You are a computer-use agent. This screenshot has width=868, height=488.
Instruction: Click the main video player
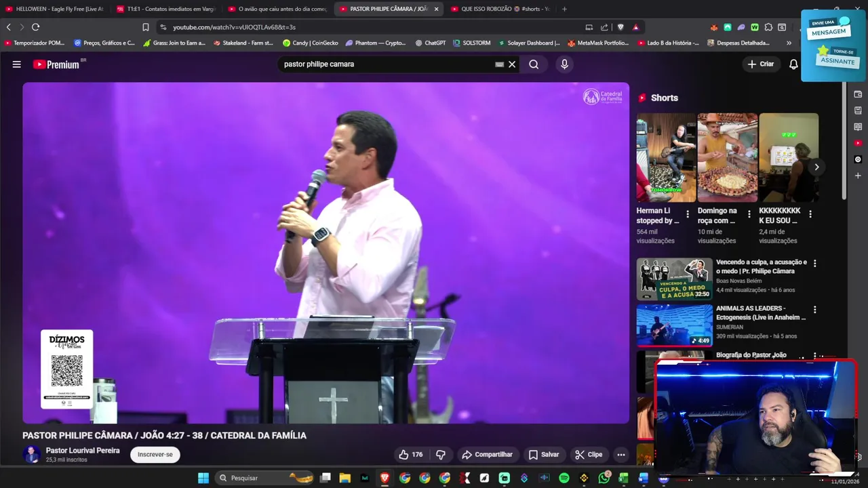[326, 253]
